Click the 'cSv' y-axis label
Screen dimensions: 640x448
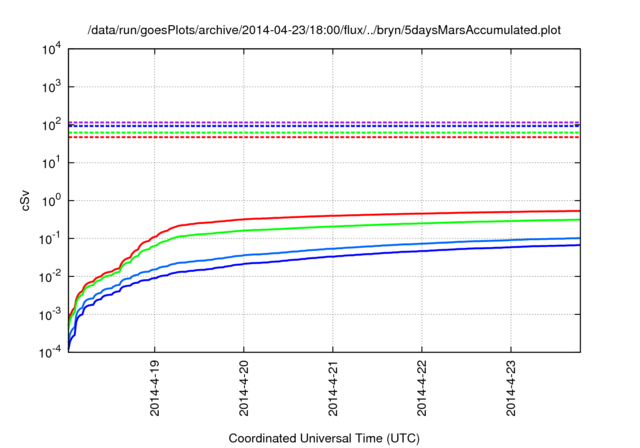point(25,201)
